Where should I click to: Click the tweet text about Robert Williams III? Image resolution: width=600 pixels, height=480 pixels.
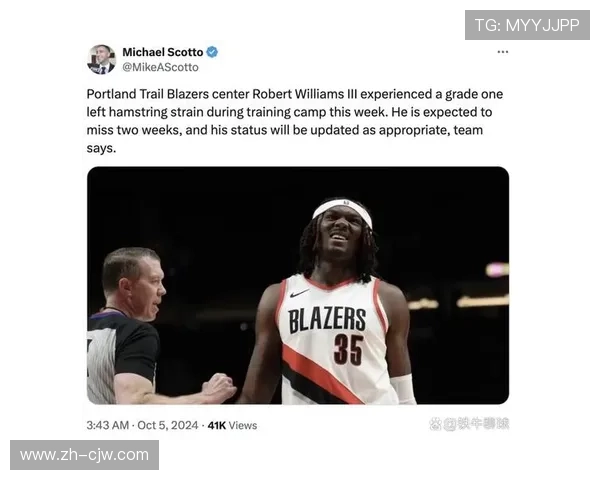coord(295,121)
